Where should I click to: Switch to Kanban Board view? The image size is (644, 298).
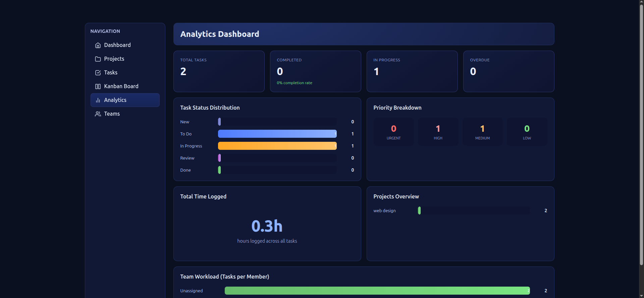point(125,86)
